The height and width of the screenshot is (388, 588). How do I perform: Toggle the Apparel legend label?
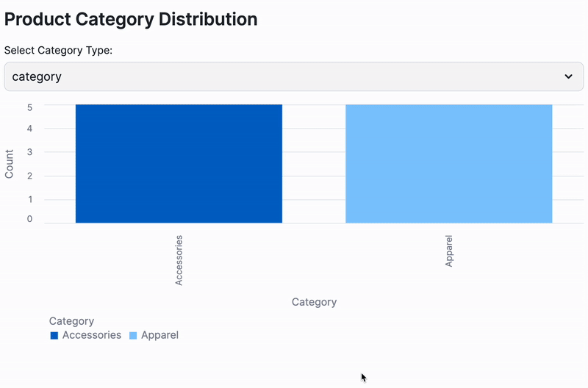[159, 335]
